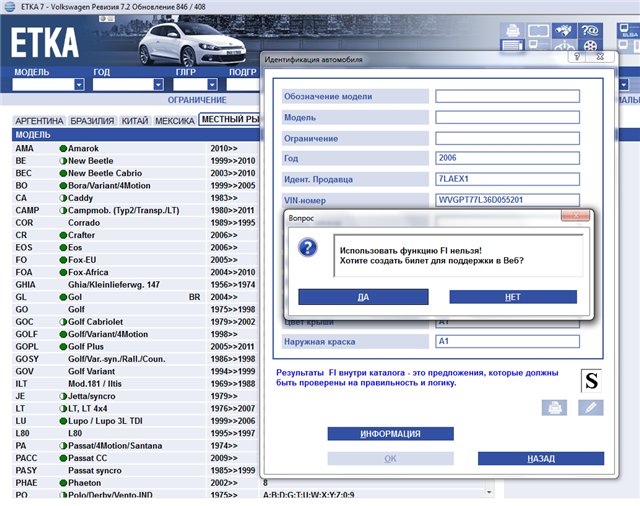Click the half-green dot beside Jetta/syncro
The height and width of the screenshot is (506, 640).
tap(63, 396)
